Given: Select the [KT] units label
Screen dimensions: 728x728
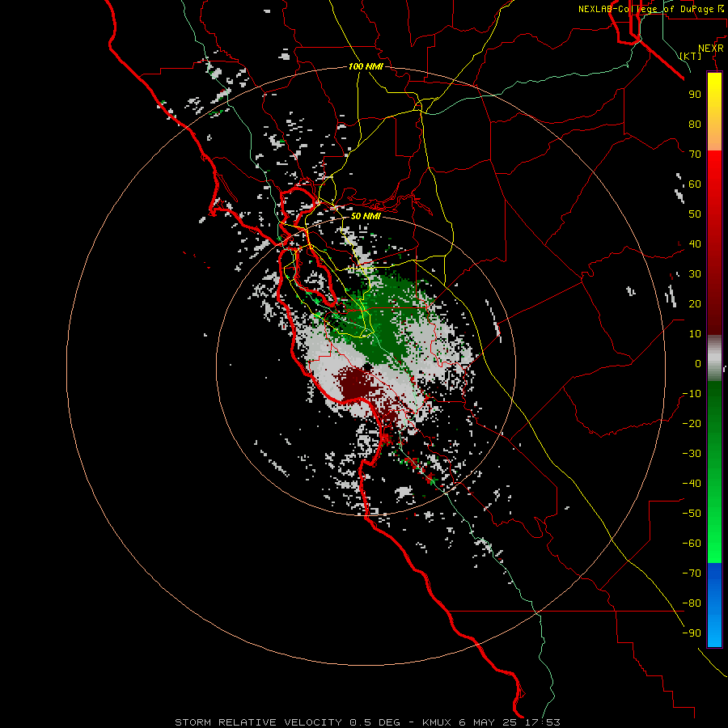Looking at the screenshot, I should [691, 56].
